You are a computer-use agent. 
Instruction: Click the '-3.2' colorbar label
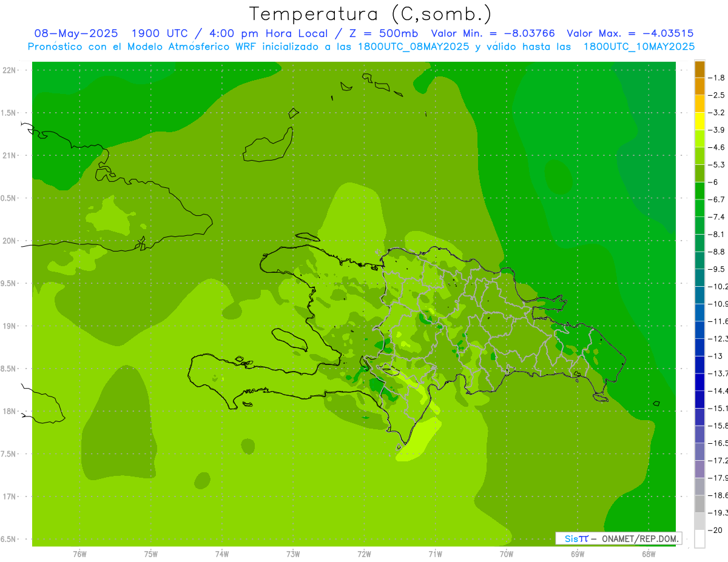tap(717, 113)
